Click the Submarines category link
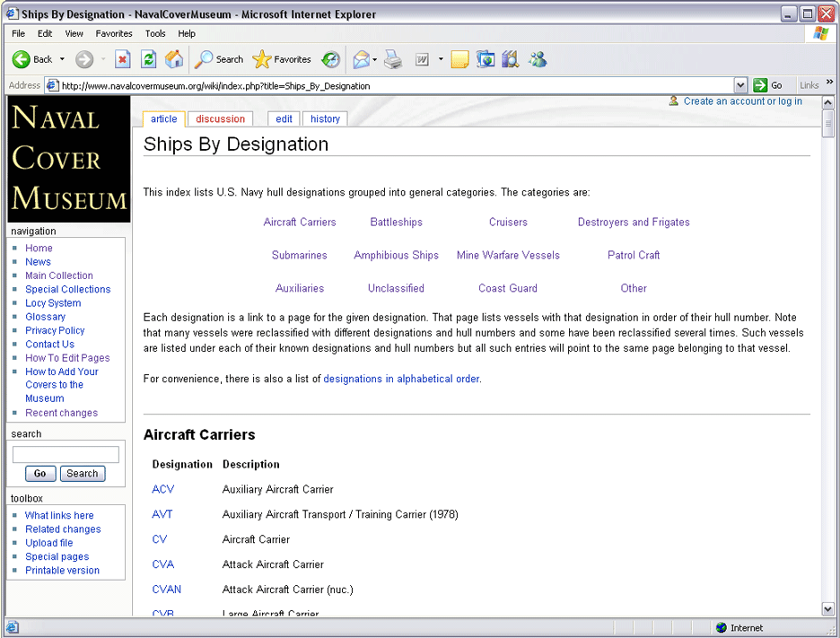Viewport: 840px width, 638px height. pos(300,255)
